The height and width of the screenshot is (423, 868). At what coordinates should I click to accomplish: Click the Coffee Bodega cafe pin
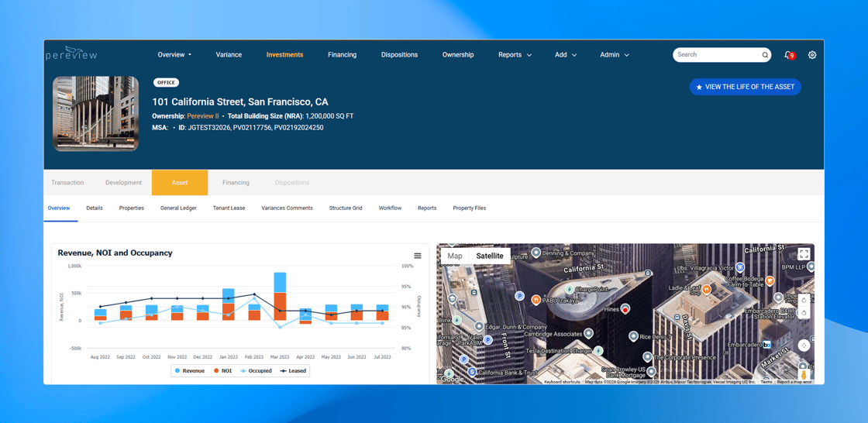coord(769,281)
